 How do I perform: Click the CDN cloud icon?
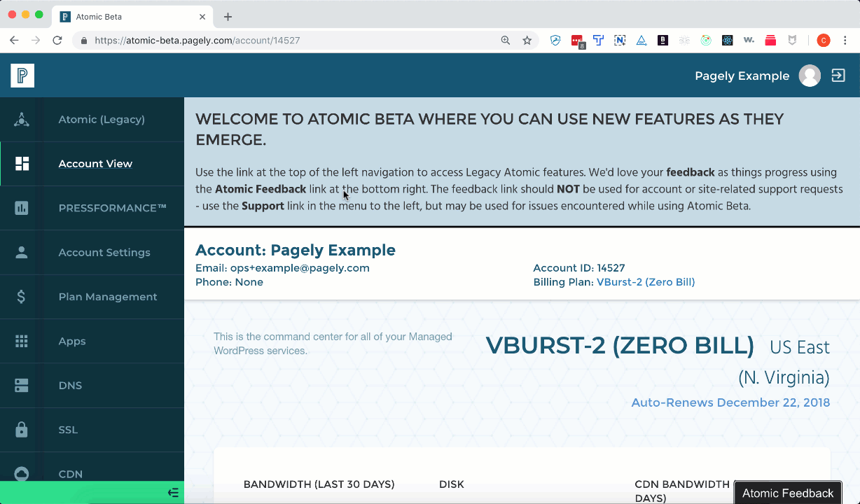pyautogui.click(x=22, y=474)
